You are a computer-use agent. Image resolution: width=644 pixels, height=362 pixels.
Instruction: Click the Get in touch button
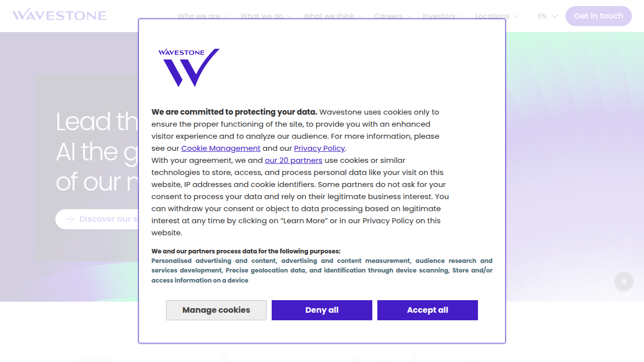(599, 16)
